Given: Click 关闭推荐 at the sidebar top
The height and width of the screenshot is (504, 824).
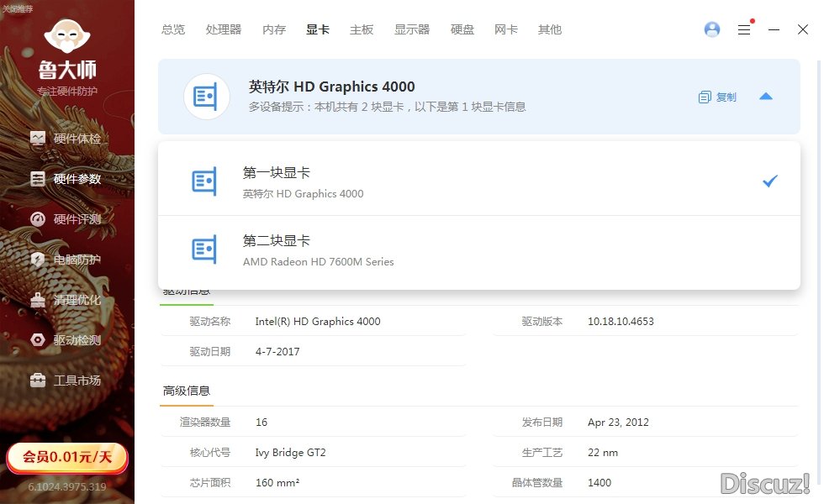Looking at the screenshot, I should (x=18, y=8).
